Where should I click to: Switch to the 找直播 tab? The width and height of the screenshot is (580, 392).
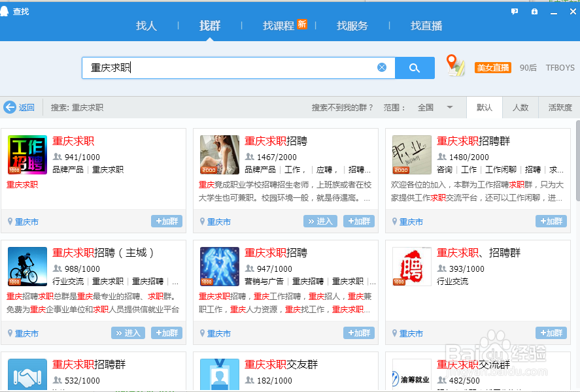(x=426, y=25)
